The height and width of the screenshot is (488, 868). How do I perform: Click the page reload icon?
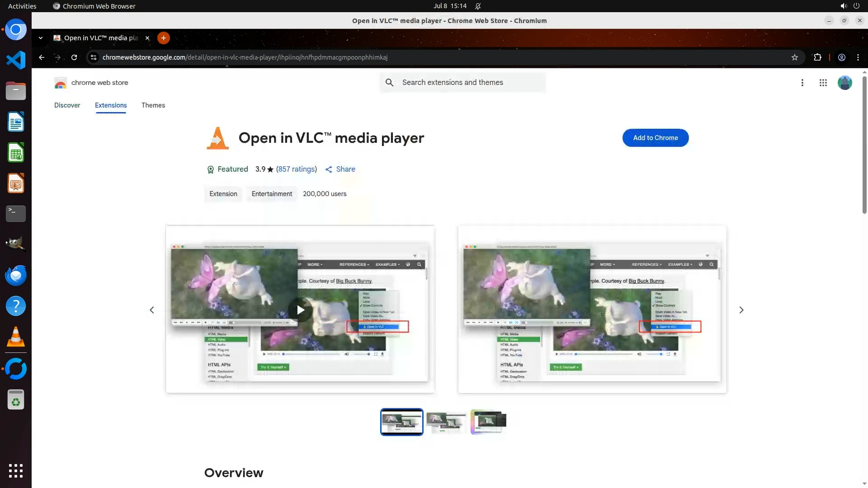[74, 57]
